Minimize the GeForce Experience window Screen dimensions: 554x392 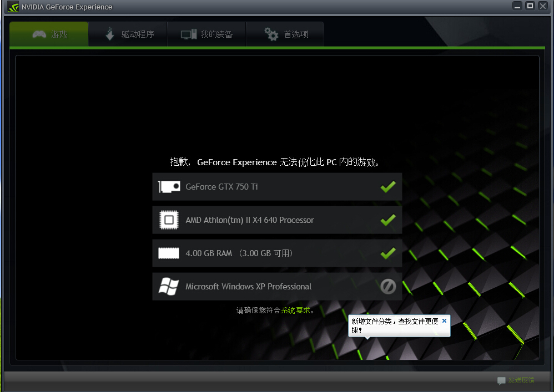(x=517, y=6)
